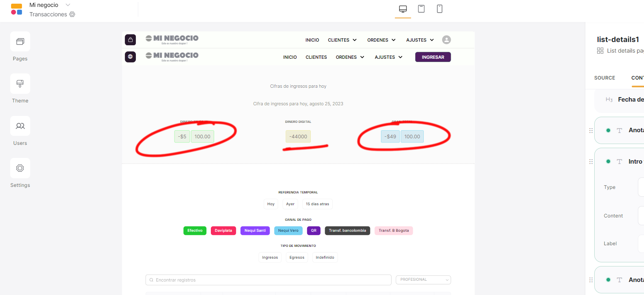Image resolution: width=644 pixels, height=295 pixels.
Task: Select the Indefinido movement type
Action: pos(325,257)
